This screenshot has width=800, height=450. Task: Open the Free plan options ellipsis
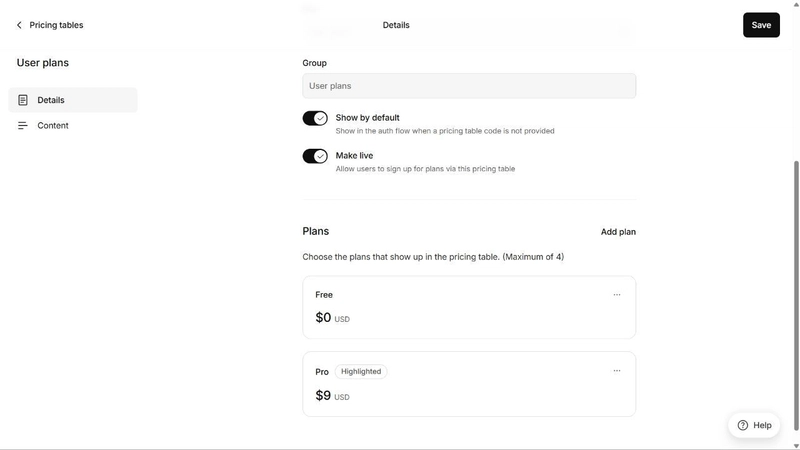(x=617, y=295)
